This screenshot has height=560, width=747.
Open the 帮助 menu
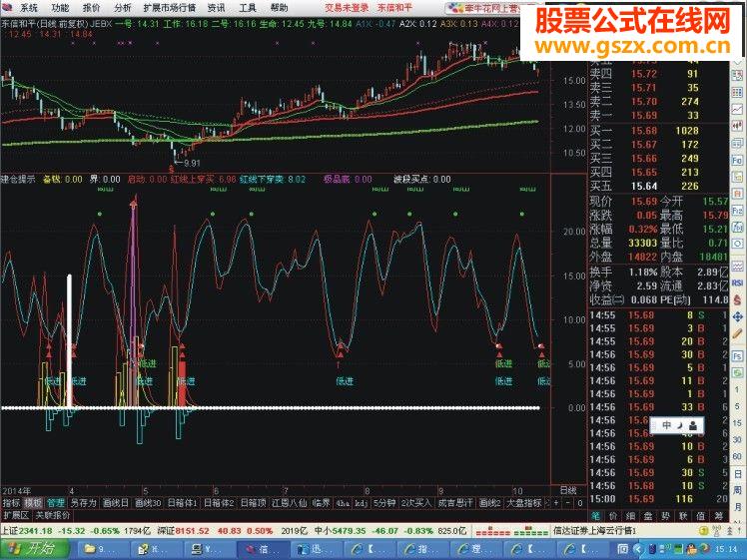coord(280,8)
